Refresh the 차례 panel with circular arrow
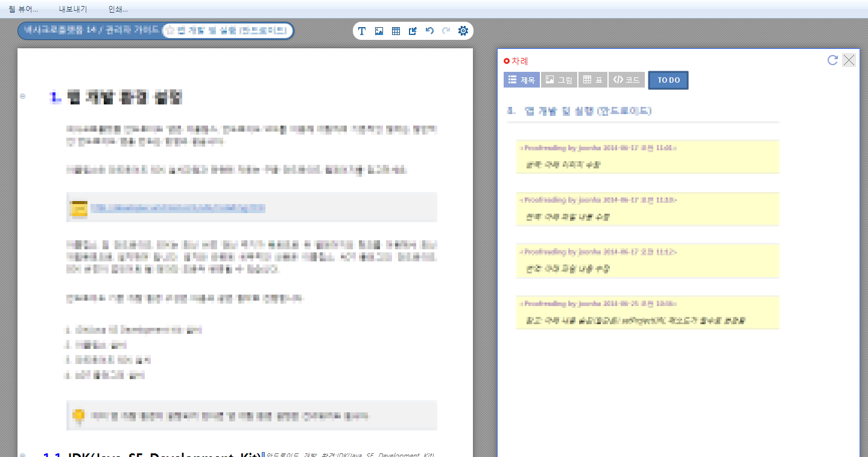Screen dimensions: 868x457 tap(832, 60)
